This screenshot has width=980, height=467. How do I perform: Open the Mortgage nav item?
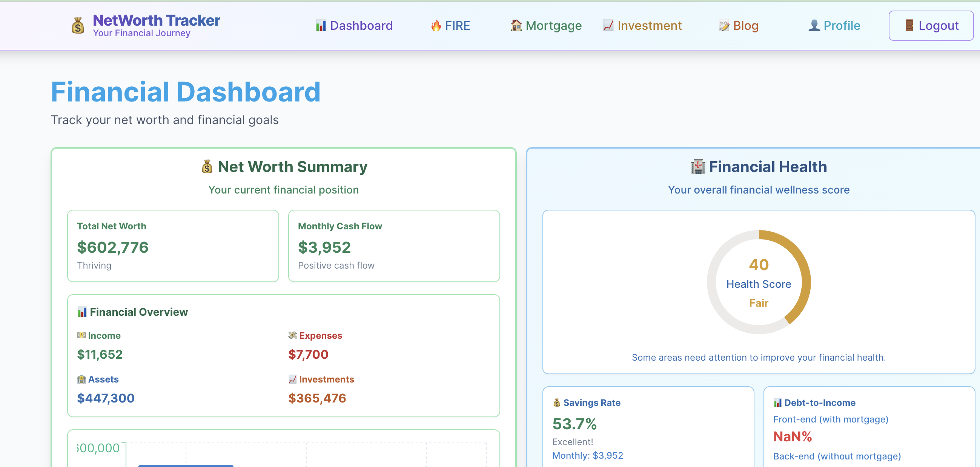click(546, 26)
